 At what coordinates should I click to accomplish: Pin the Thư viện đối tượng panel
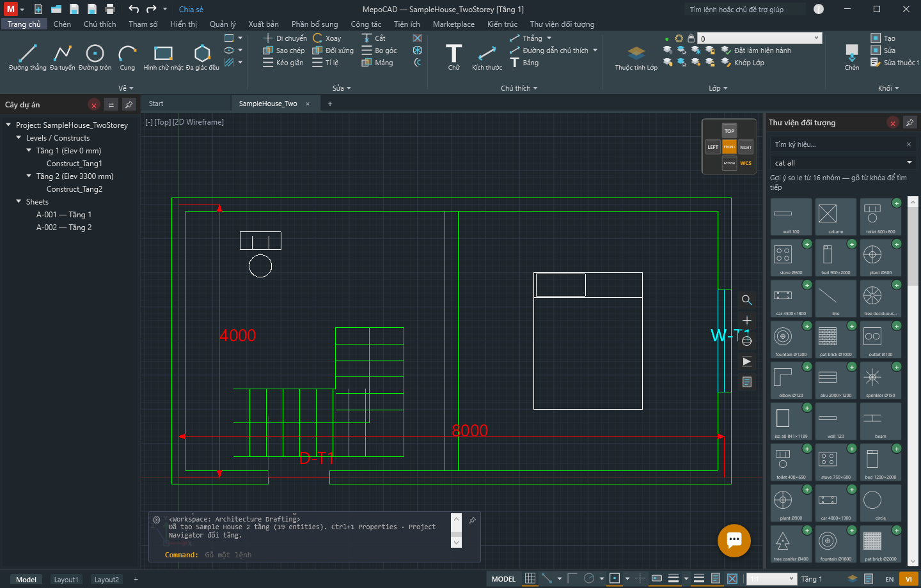pyautogui.click(x=909, y=123)
